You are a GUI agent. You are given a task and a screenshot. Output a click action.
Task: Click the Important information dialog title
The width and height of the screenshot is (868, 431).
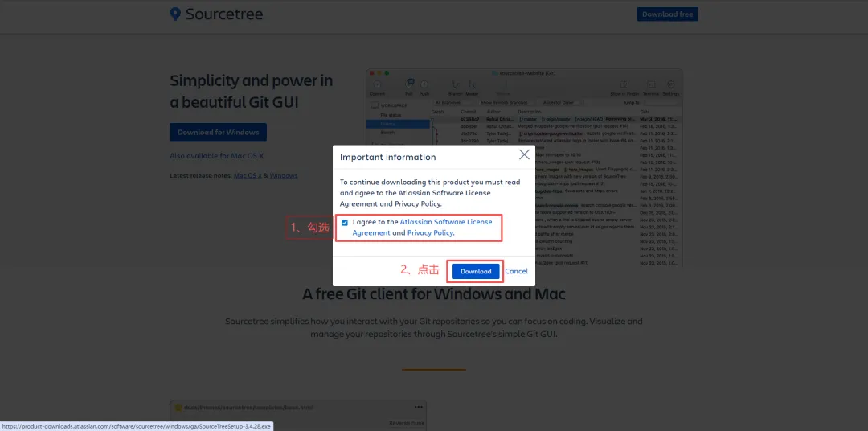pyautogui.click(x=387, y=157)
